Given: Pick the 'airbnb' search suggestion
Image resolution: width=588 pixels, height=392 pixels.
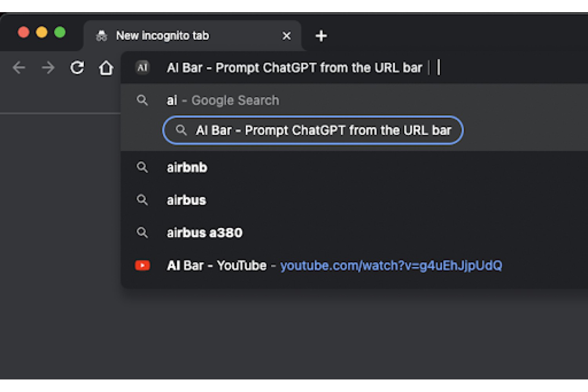Looking at the screenshot, I should click(x=354, y=167).
